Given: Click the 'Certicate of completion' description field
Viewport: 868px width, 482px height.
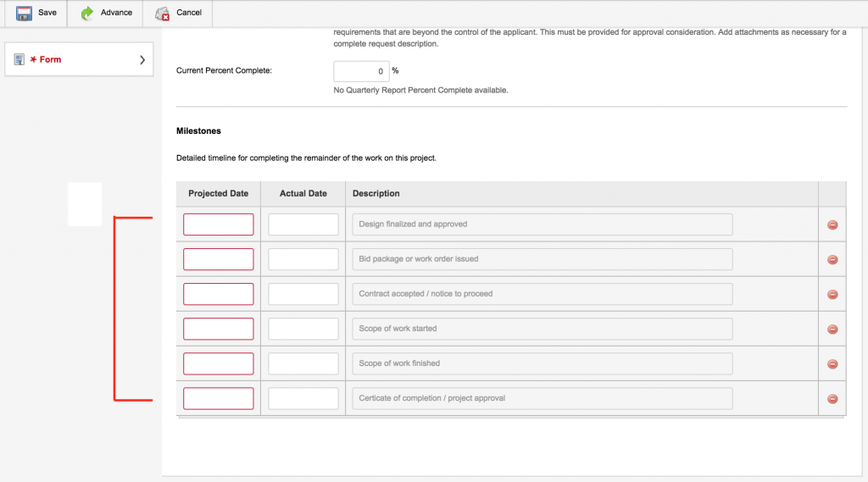Looking at the screenshot, I should 542,398.
